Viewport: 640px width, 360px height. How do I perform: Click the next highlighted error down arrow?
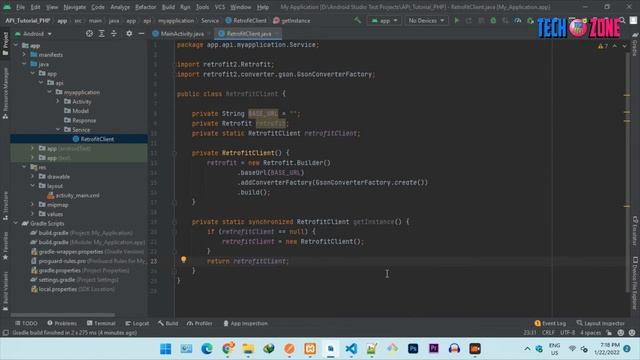[x=624, y=46]
